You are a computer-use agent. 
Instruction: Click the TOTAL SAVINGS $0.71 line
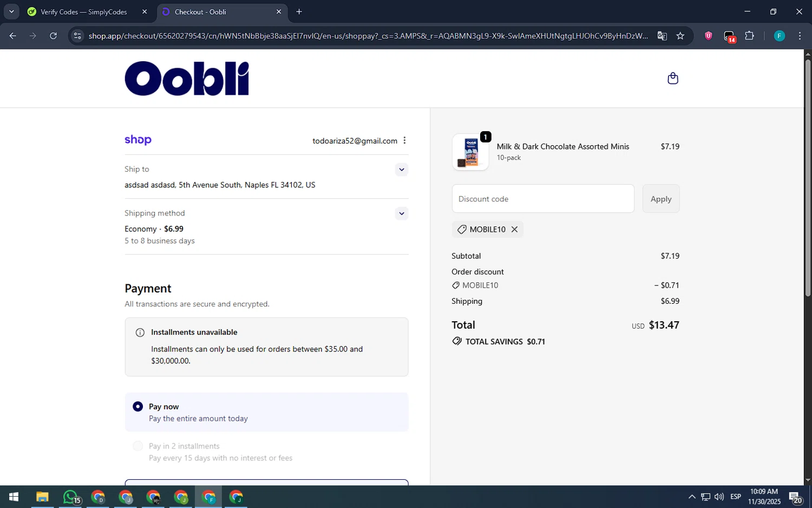(x=499, y=342)
